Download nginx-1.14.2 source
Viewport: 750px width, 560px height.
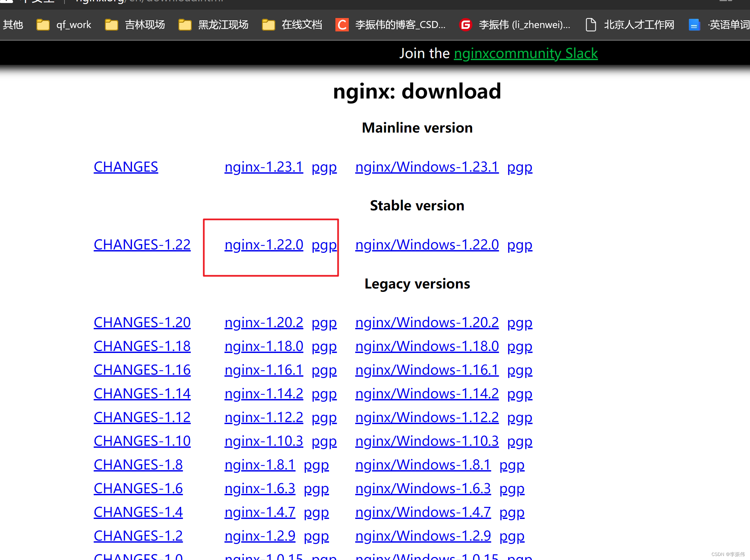point(264,394)
